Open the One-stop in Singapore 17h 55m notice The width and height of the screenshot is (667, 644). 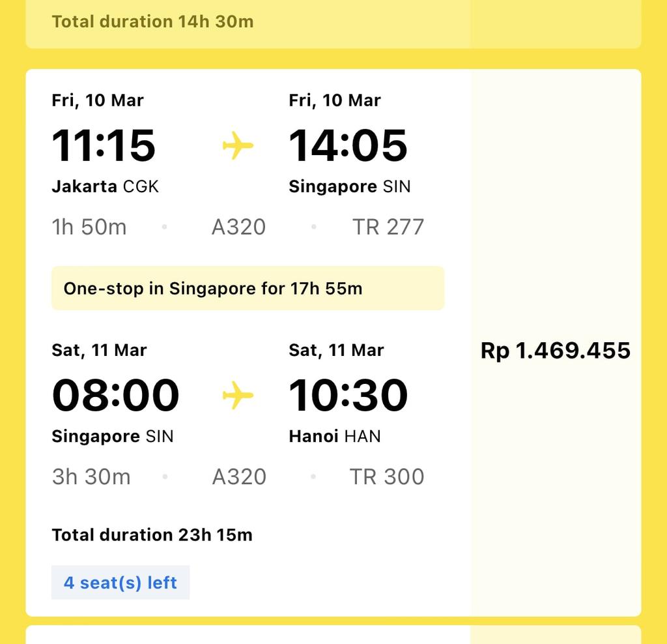248,288
